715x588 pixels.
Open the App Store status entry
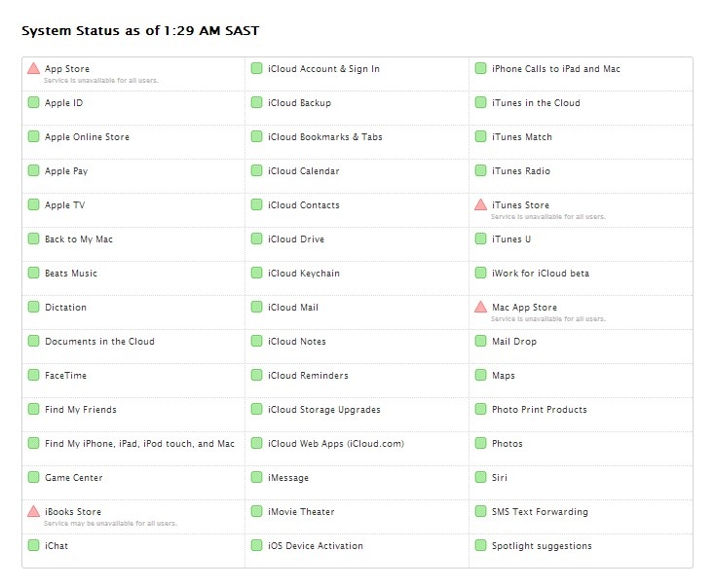67,69
